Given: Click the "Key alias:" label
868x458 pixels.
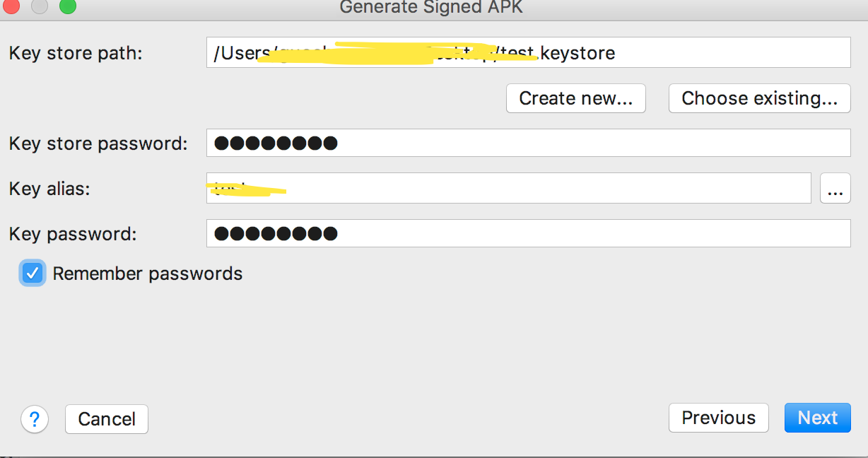Looking at the screenshot, I should (49, 189).
